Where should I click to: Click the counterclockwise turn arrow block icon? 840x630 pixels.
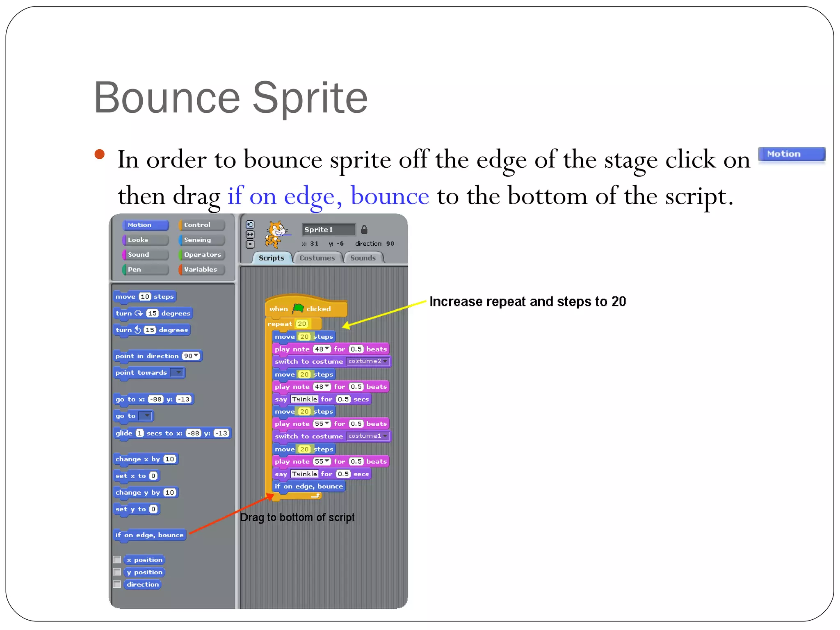(138, 330)
